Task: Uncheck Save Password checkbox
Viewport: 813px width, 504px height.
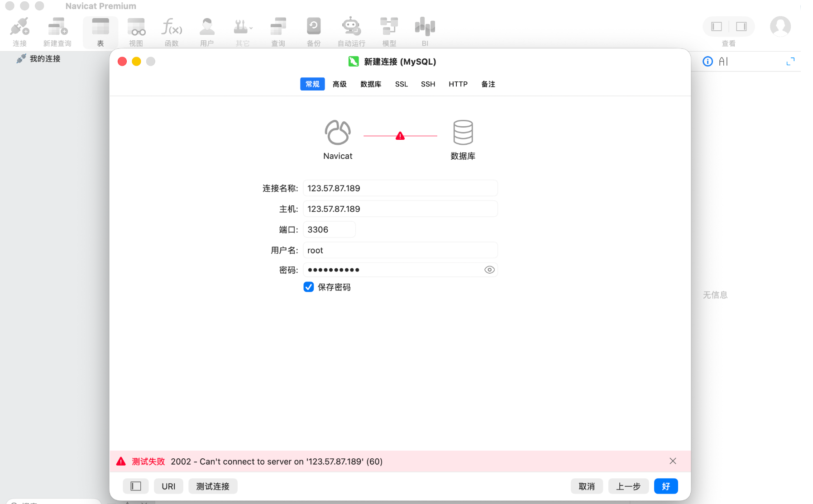Action: (x=309, y=287)
